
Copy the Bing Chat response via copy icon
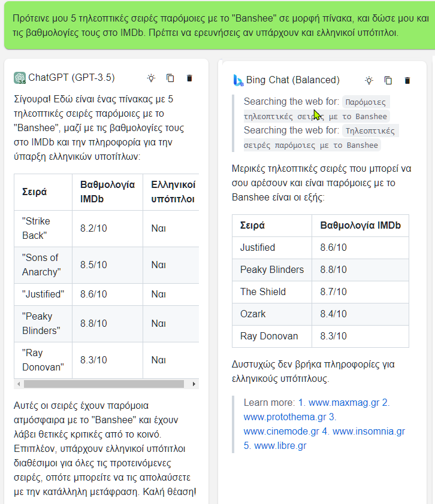[x=388, y=80]
